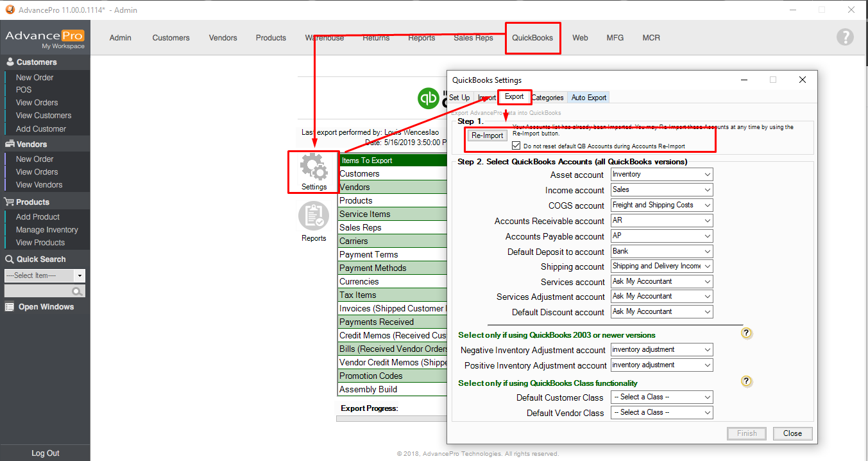Open the Categories tab

tap(547, 98)
